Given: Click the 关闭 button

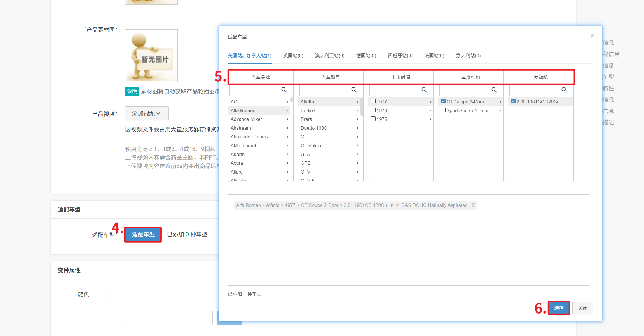Looking at the screenshot, I should (x=582, y=308).
